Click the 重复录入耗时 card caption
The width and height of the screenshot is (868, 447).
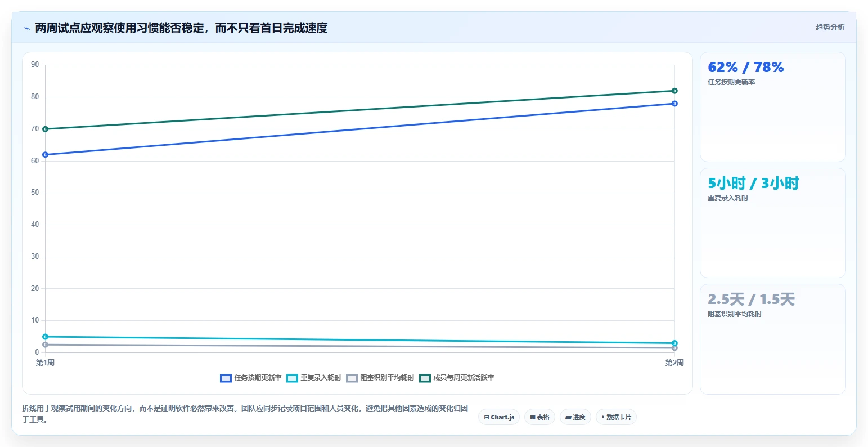coord(728,198)
